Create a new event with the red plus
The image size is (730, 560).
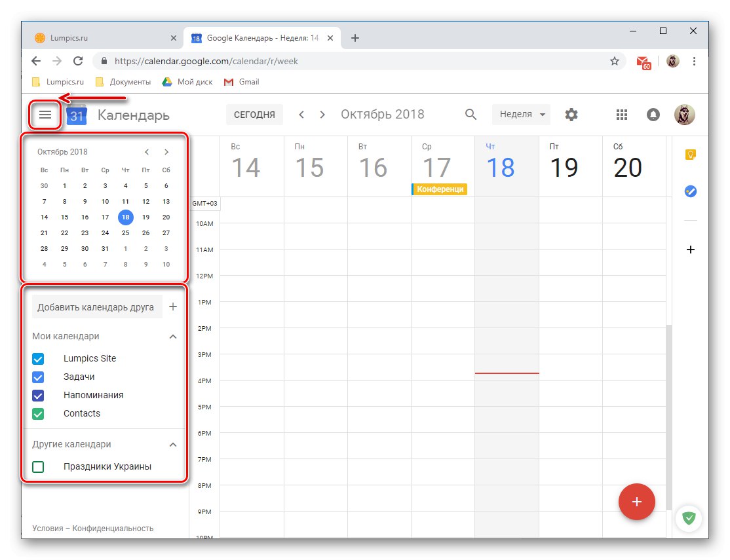636,502
